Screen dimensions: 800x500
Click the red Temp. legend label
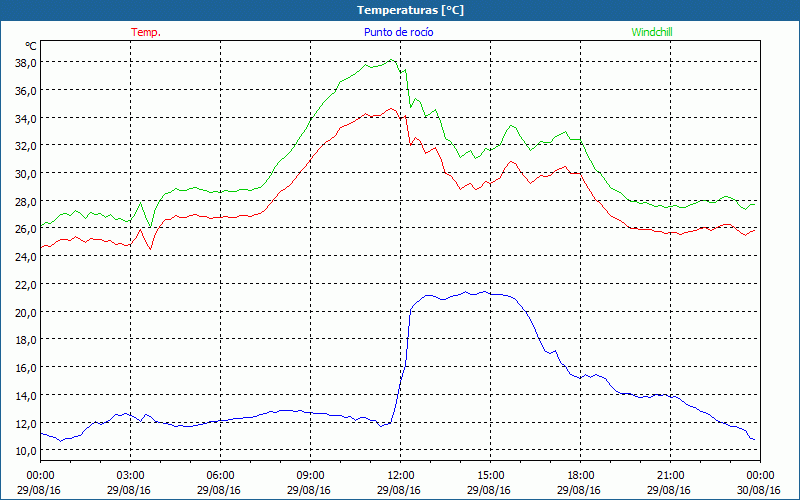[x=146, y=32]
